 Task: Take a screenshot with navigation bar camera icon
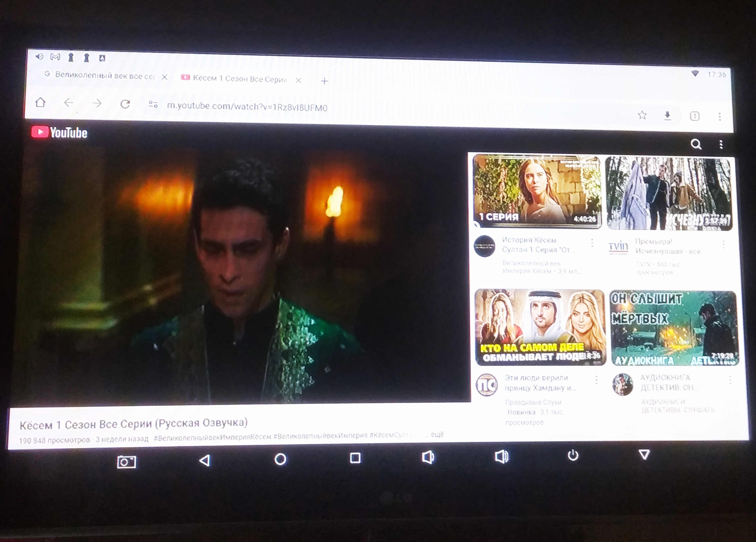coord(126,462)
